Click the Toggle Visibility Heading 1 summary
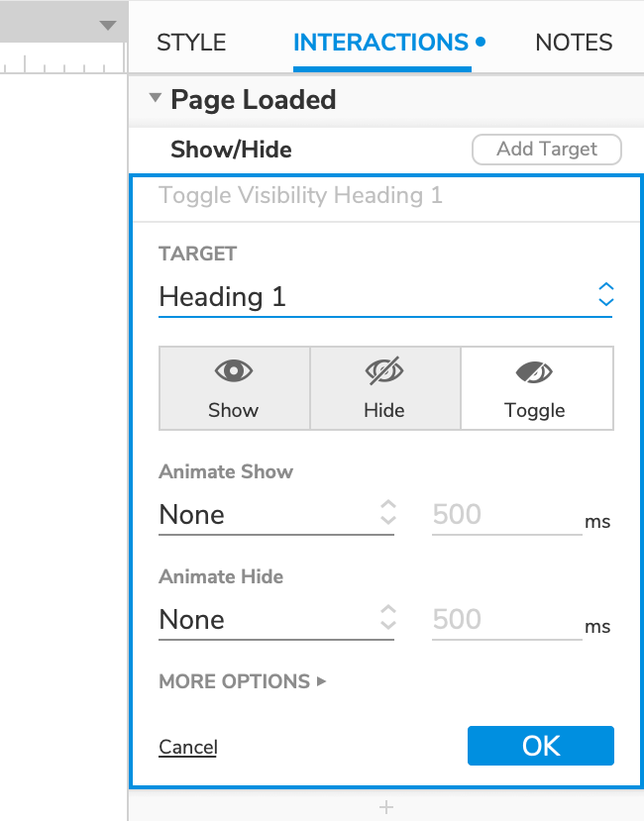Image resolution: width=644 pixels, height=821 pixels. click(x=300, y=195)
